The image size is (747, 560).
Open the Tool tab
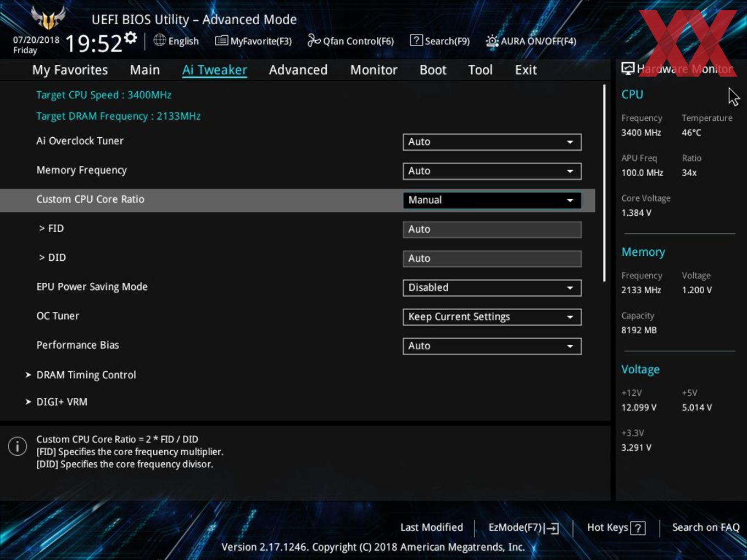[x=480, y=70]
